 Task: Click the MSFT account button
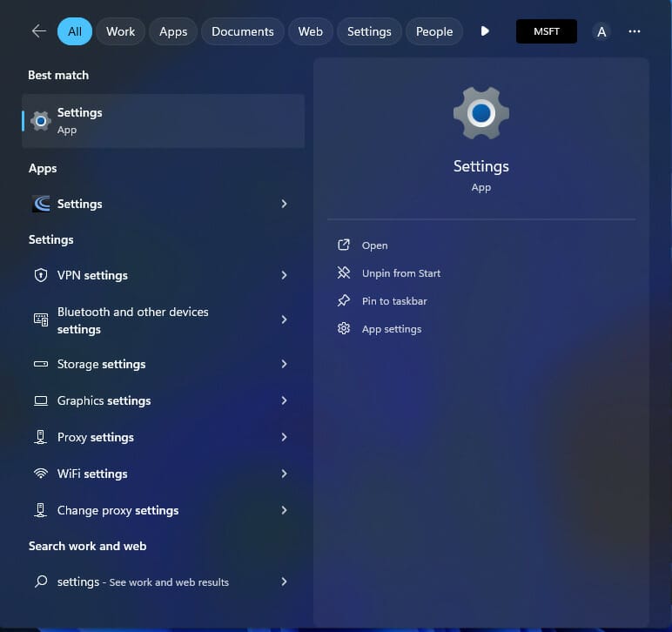[547, 31]
